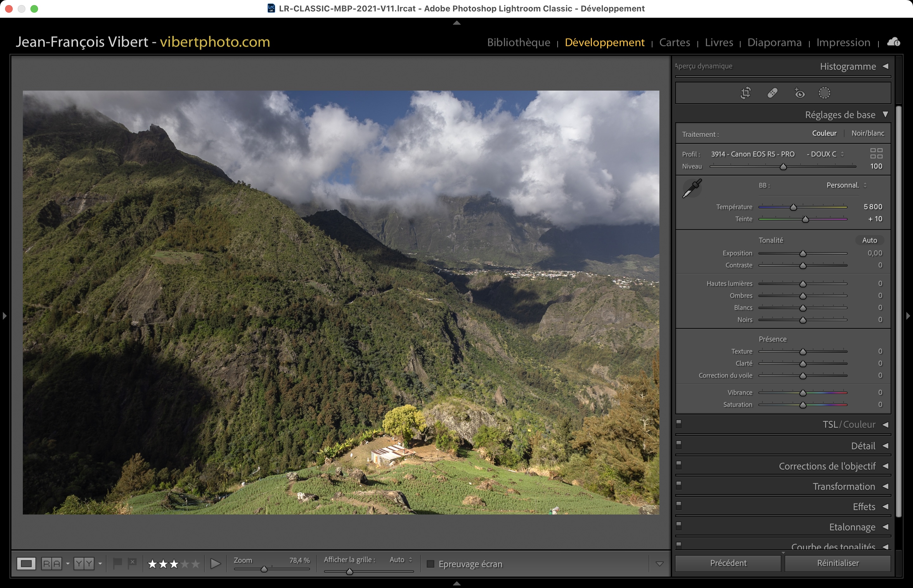Open the BB Personnal. preset dropdown
This screenshot has height=588, width=913.
846,185
